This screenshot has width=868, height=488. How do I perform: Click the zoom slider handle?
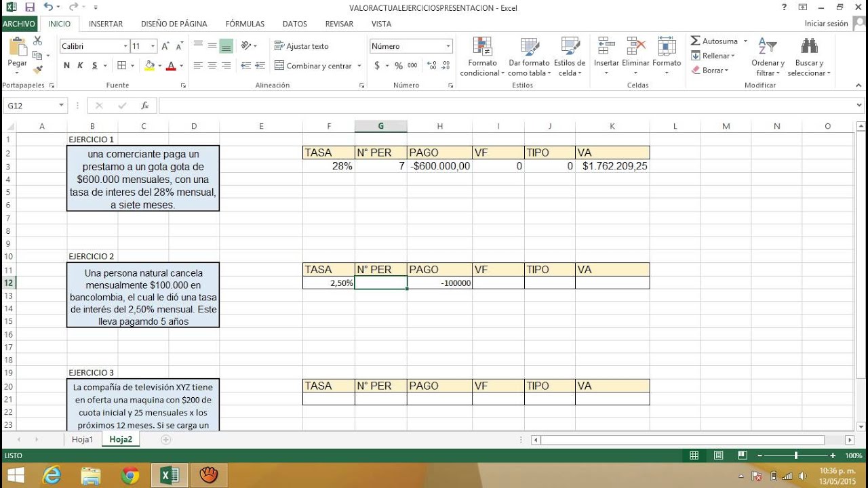(x=796, y=455)
